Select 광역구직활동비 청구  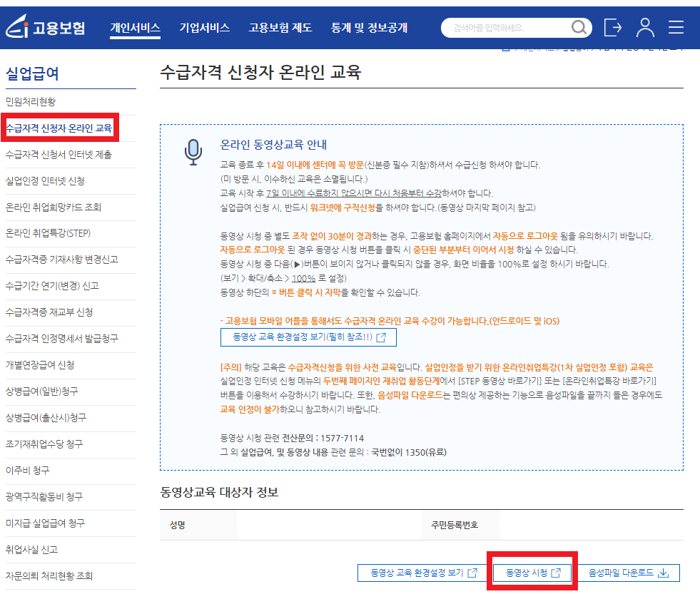coord(44,496)
